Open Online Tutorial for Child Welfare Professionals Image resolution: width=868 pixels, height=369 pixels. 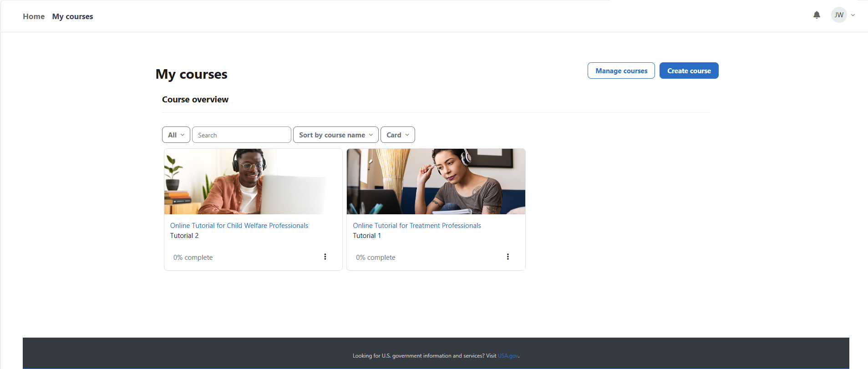(x=239, y=226)
